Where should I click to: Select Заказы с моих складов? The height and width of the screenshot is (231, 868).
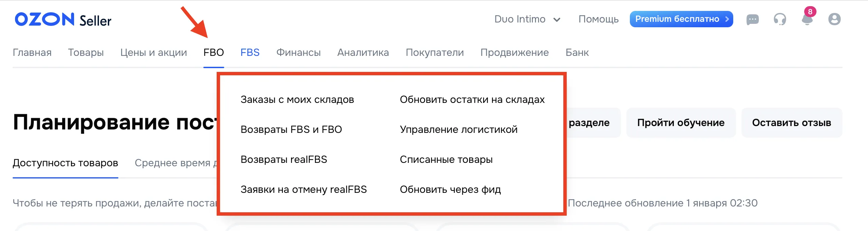point(298,99)
